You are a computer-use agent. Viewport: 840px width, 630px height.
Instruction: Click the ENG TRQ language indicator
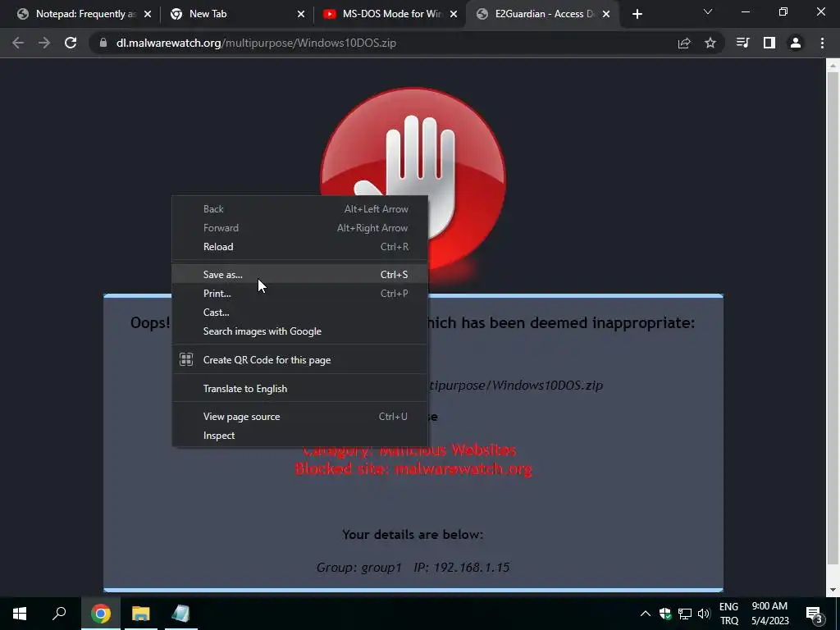click(728, 614)
